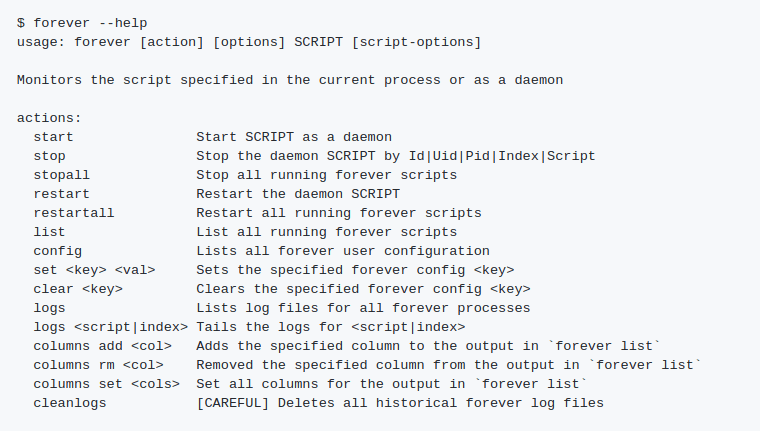Click the 'actions:' heading
The image size is (760, 431).
click(x=49, y=118)
